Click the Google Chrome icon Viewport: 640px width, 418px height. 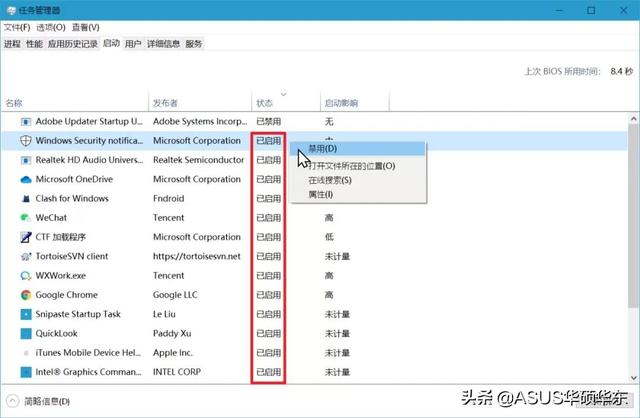coord(26,295)
